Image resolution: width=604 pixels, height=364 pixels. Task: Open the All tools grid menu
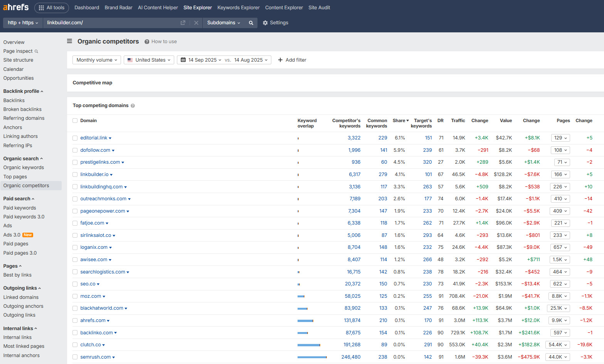52,8
